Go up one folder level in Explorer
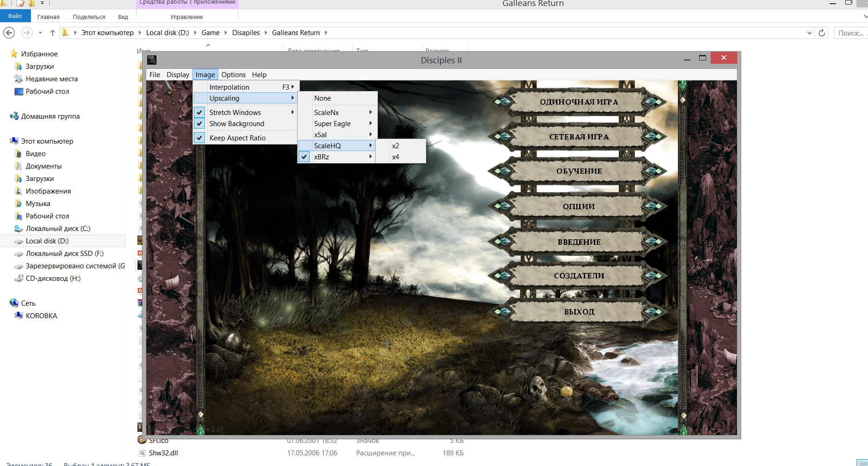Image resolution: width=868 pixels, height=466 pixels. [53, 33]
